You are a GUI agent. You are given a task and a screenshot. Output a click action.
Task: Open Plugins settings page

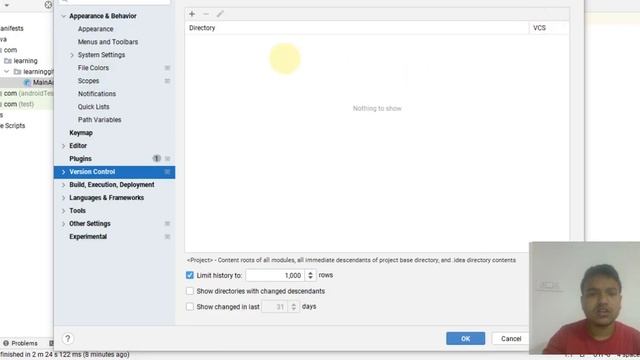coord(80,159)
